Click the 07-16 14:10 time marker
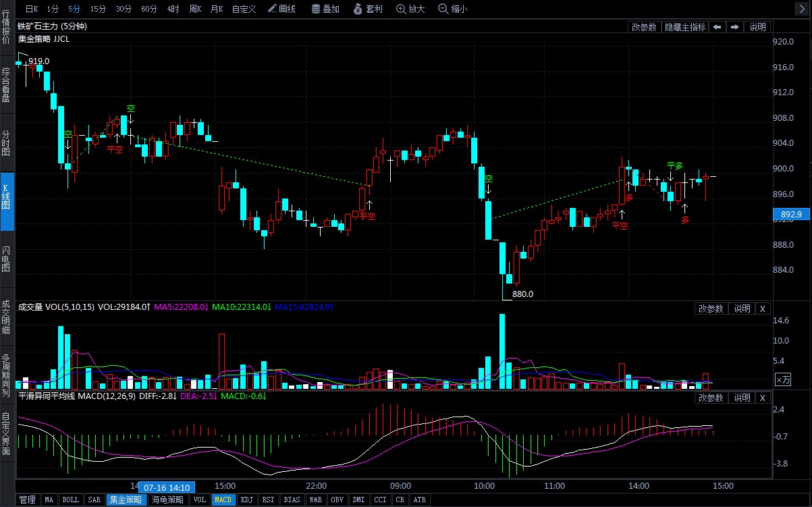This screenshot has width=812, height=507. 167,487
